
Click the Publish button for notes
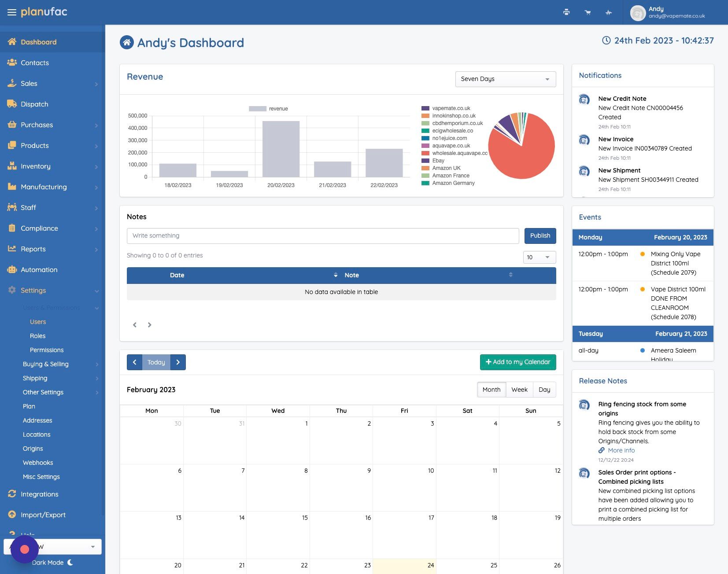540,236
